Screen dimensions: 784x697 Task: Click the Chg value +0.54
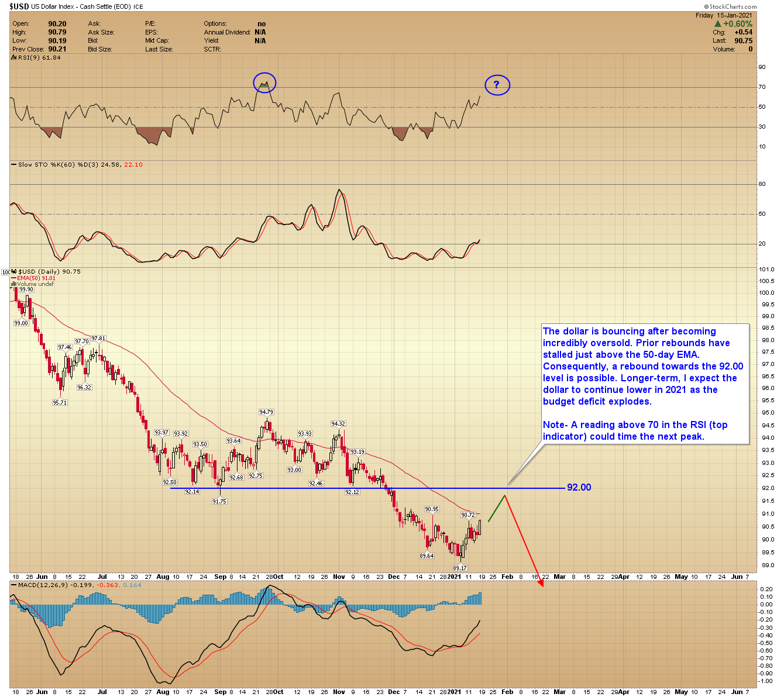point(744,32)
